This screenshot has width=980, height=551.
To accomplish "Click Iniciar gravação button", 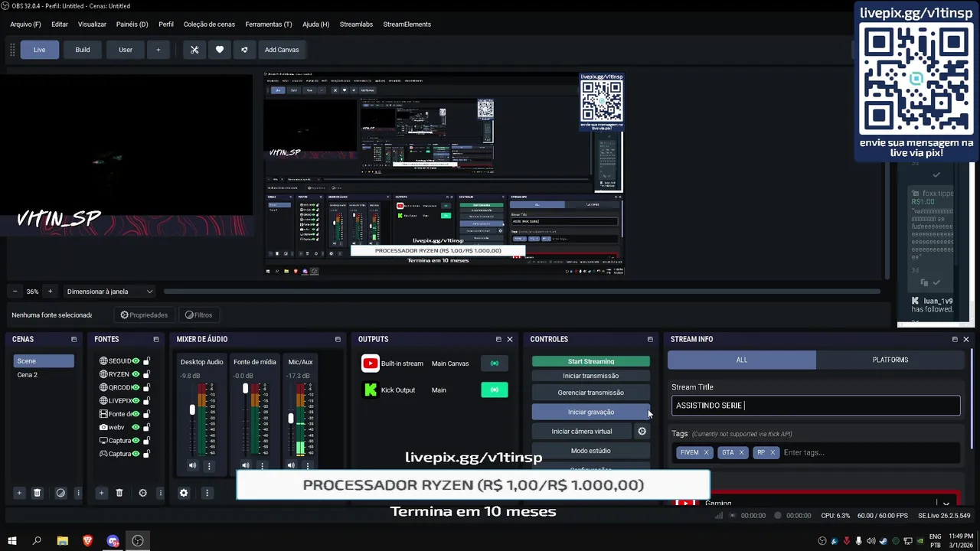I will [591, 412].
